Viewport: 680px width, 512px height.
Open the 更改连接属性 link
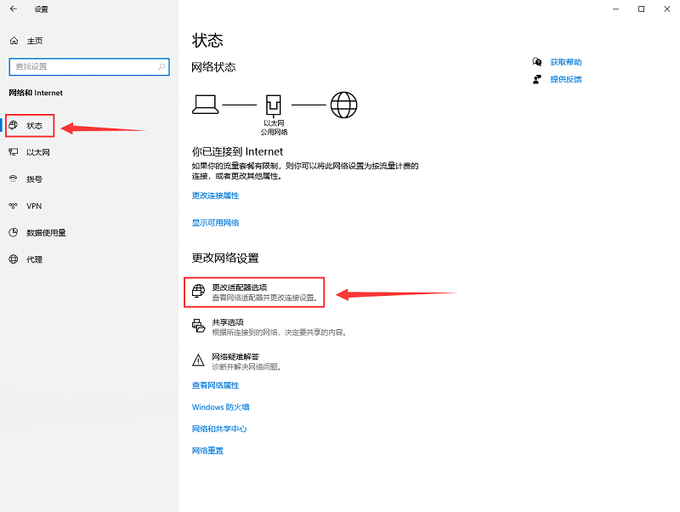coord(216,196)
